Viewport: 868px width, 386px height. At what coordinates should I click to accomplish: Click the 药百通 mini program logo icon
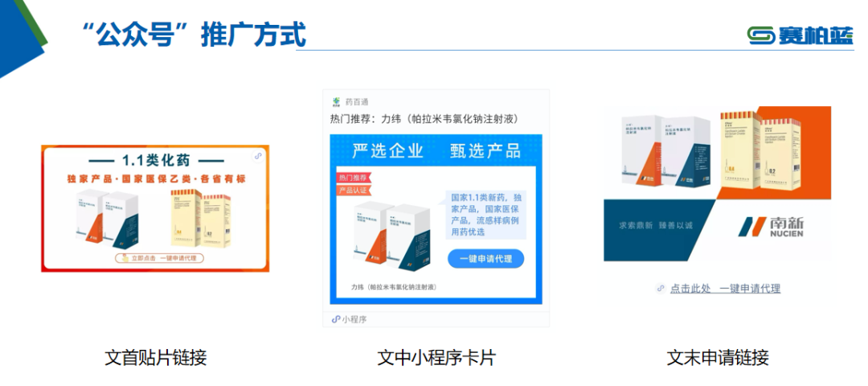click(335, 101)
